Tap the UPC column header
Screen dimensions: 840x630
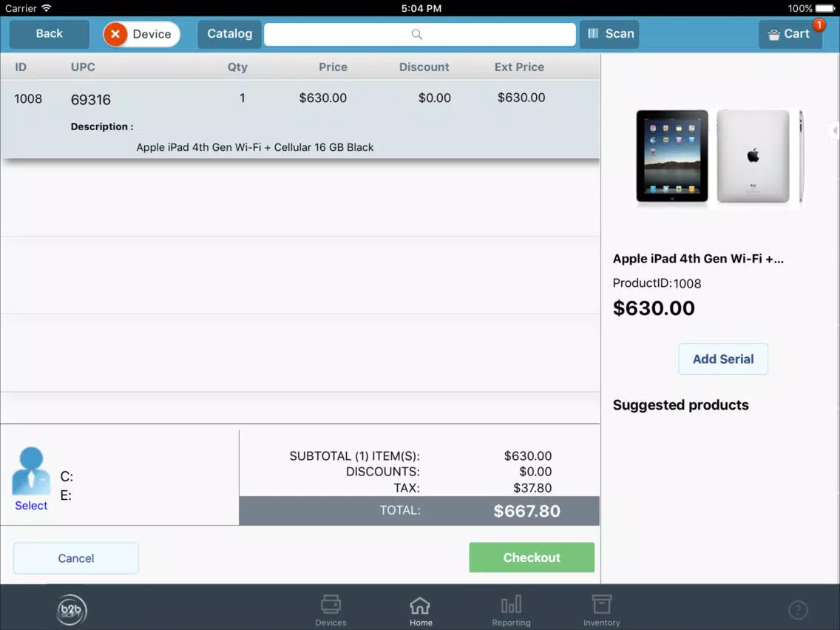click(x=83, y=67)
